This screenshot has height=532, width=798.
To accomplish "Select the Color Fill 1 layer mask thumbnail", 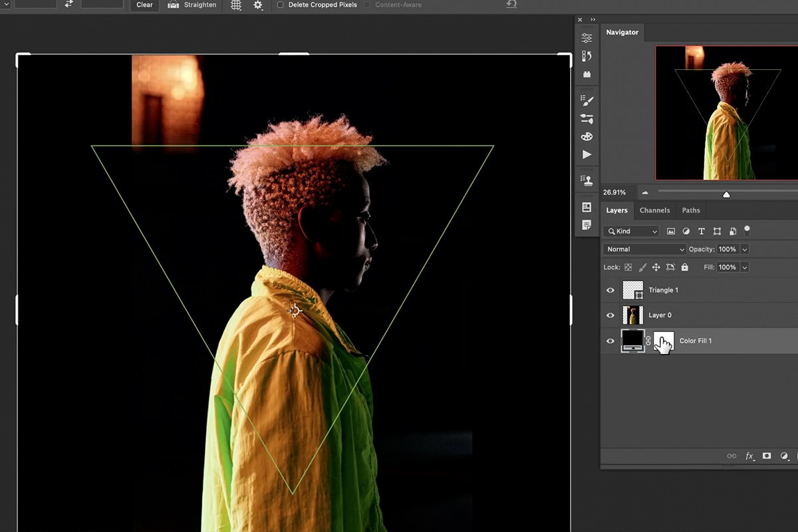I will (x=664, y=340).
